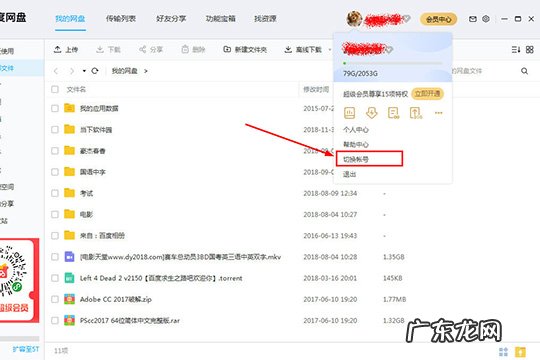Show more privileges via three-dots icon
This screenshot has width=540, height=360.
point(438,113)
